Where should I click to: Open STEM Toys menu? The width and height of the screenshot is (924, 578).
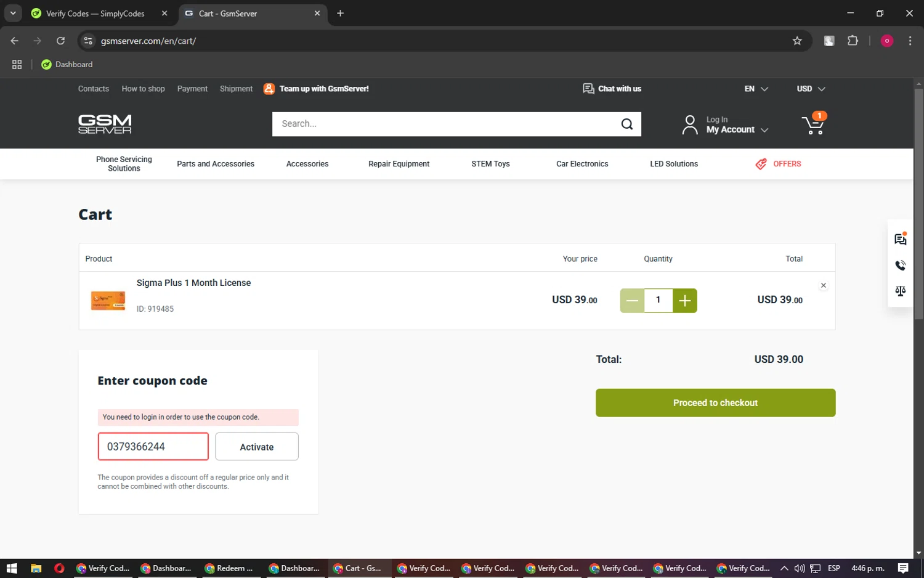point(490,164)
